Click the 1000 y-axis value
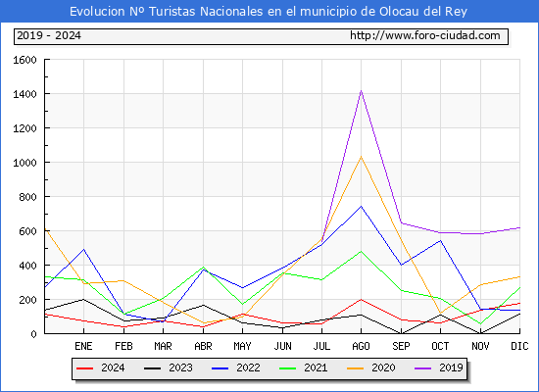The height and width of the screenshot is (392, 539). [24, 163]
